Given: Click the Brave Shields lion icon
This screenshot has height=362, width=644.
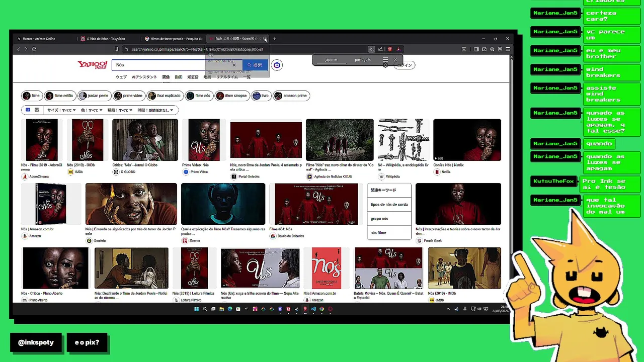Looking at the screenshot, I should (390, 49).
